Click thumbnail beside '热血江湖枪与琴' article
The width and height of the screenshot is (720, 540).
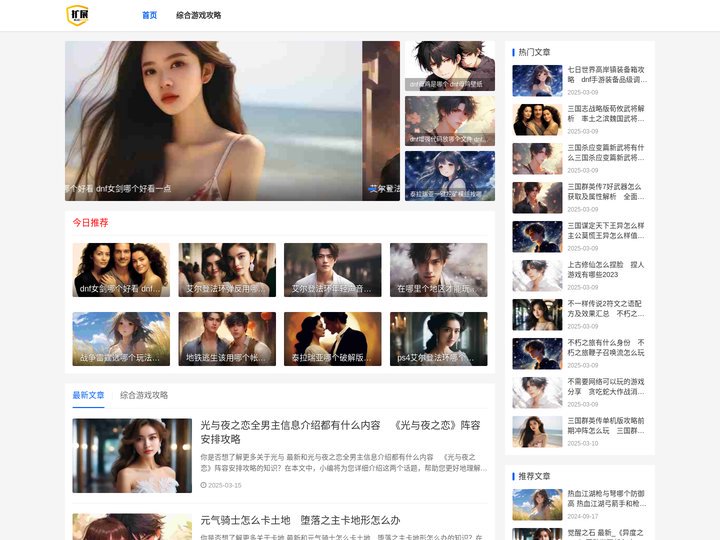[x=537, y=505]
